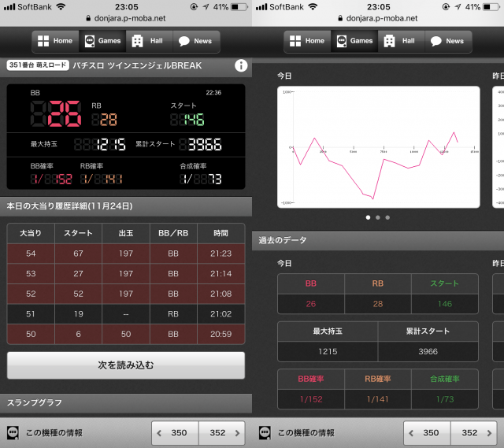This screenshot has height=448, width=504.
Task: Select Games tab in right screen navigation
Action: point(352,41)
